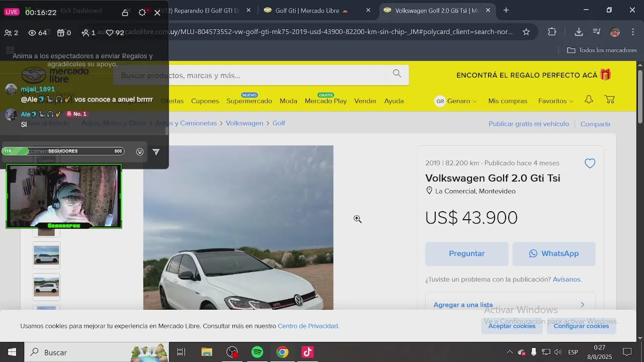Open the Supermercado menu item
The width and height of the screenshot is (644, 362).
pyautogui.click(x=249, y=101)
